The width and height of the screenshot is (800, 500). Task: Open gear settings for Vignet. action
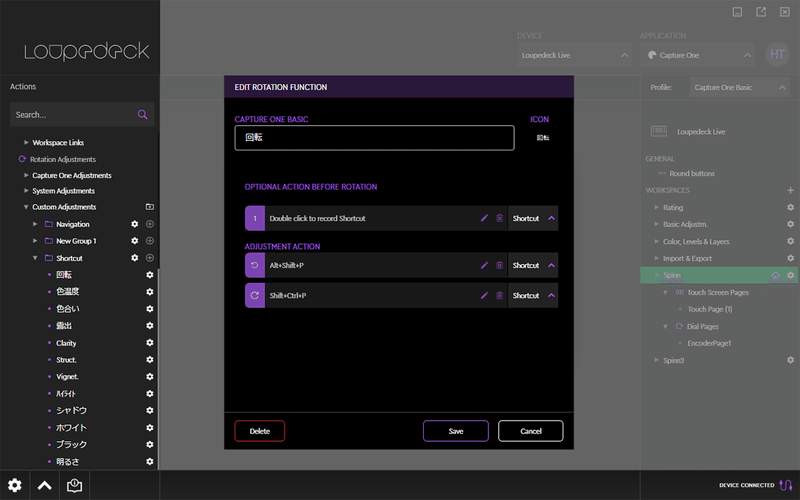pos(149,377)
